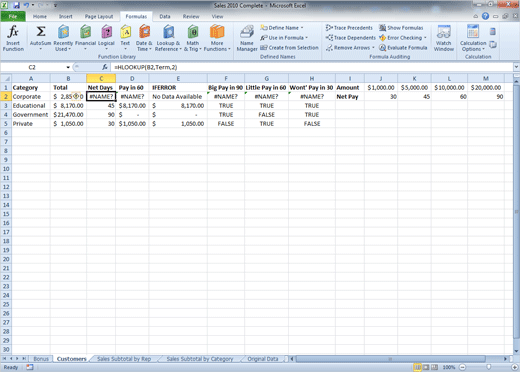520x372 pixels.
Task: Click the horizontal scrollbar thumb
Action: tap(391, 359)
